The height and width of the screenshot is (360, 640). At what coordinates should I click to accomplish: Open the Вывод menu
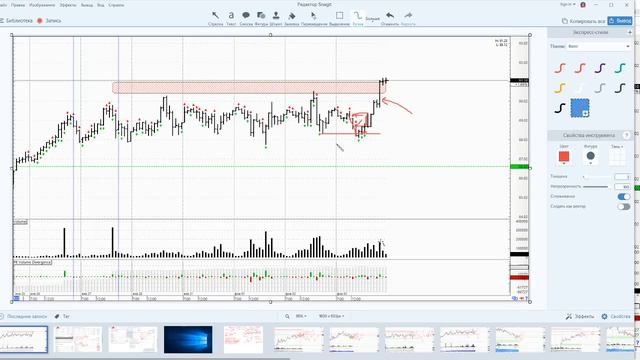point(87,5)
